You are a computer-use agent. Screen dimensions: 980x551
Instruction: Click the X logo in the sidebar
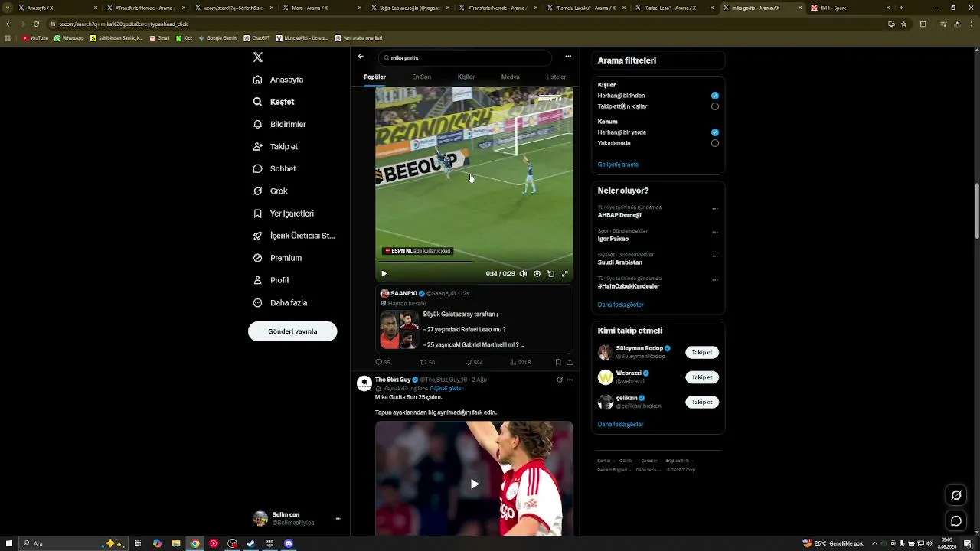(x=258, y=57)
